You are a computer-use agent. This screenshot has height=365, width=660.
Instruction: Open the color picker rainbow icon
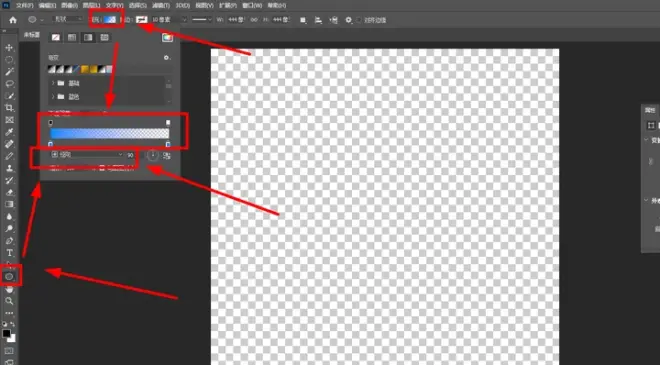[167, 37]
